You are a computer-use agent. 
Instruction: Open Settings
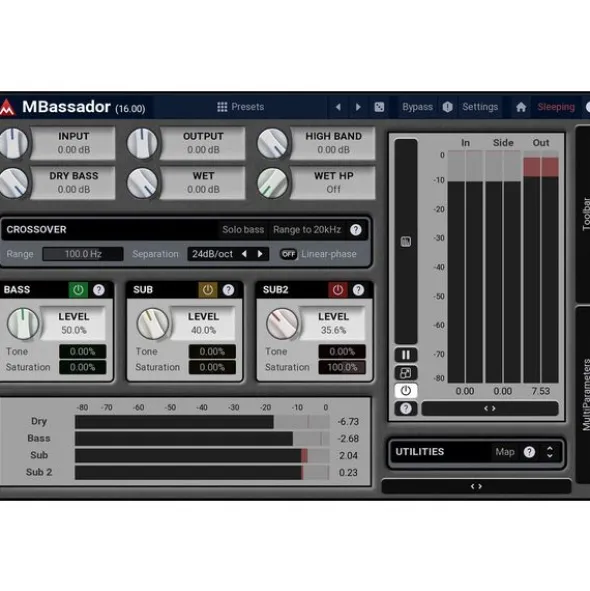(x=480, y=107)
